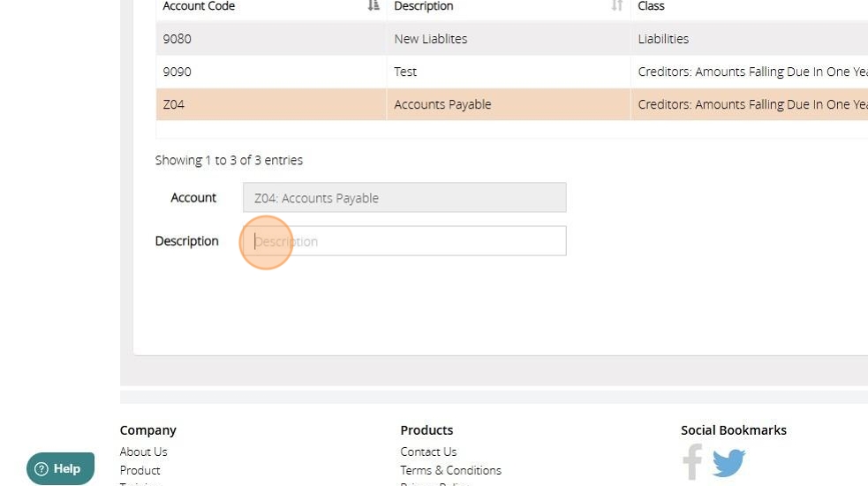
Task: Open the Twitter bird icon
Action: pyautogui.click(x=728, y=462)
